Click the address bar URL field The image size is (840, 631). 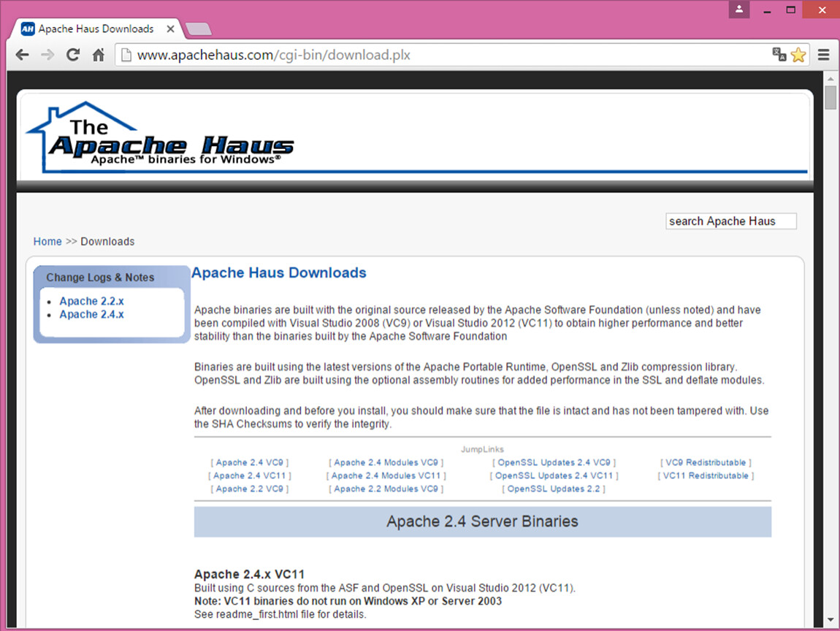pos(438,55)
